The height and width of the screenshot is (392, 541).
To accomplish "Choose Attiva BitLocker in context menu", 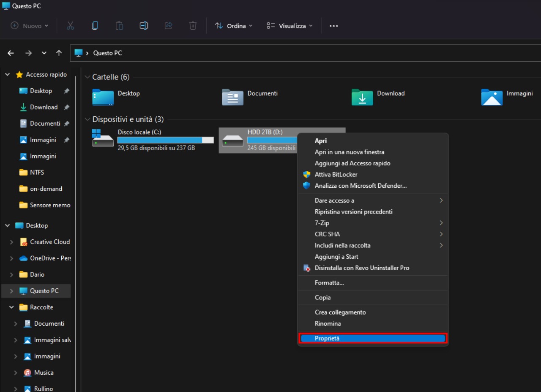I will [x=373, y=174].
